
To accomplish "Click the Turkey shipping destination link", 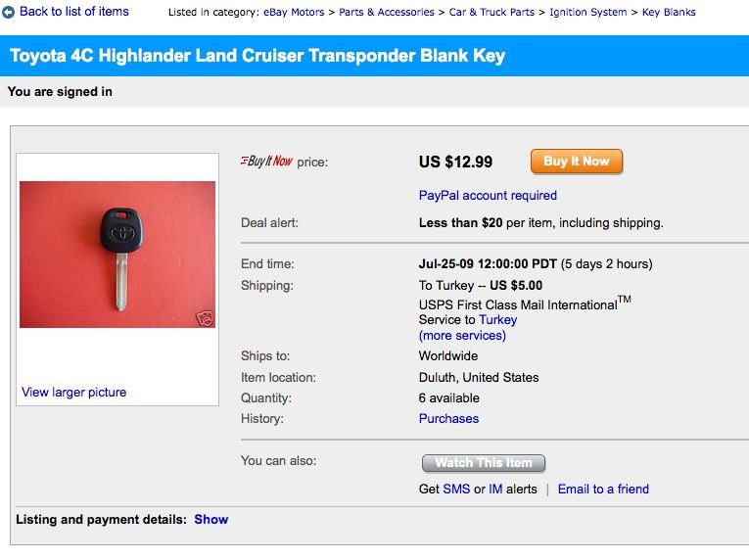I will (497, 320).
